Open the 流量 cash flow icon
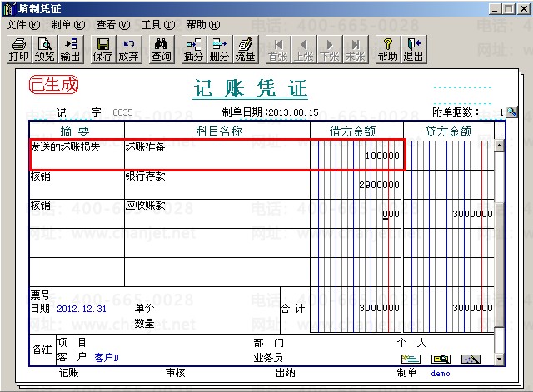 click(246, 50)
